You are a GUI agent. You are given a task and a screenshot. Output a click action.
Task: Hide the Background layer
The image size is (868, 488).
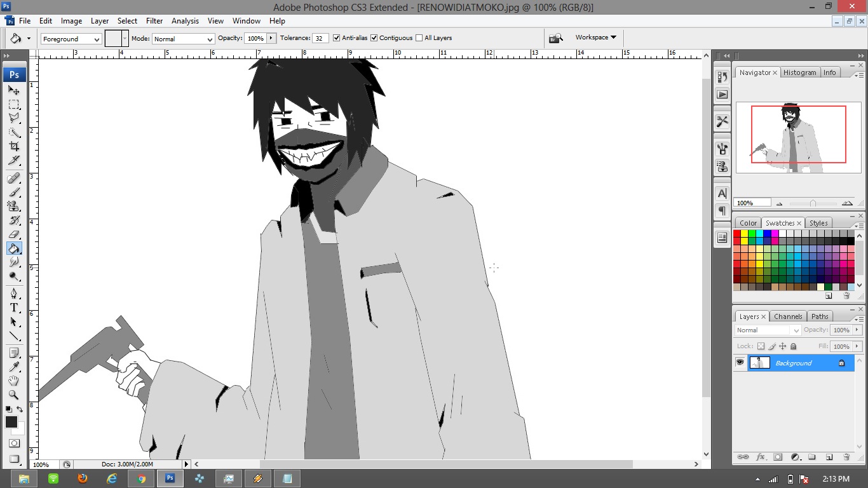(x=740, y=362)
